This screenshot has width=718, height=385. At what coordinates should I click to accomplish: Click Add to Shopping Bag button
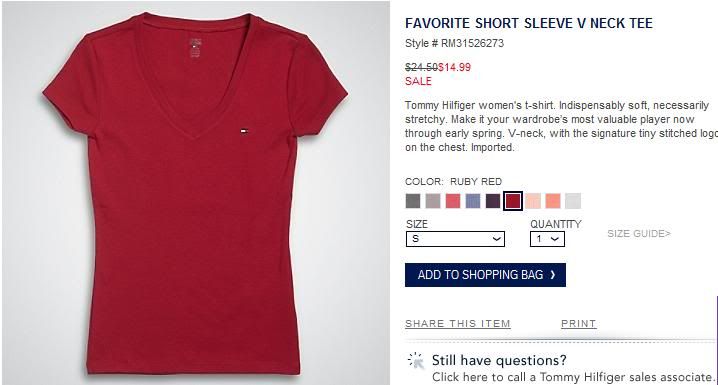pos(485,275)
